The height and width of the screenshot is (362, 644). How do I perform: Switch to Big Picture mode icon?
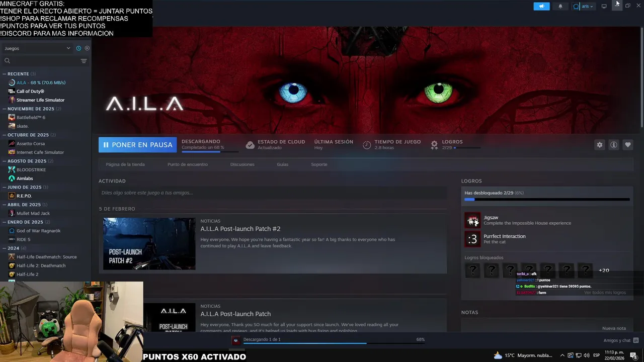(604, 6)
